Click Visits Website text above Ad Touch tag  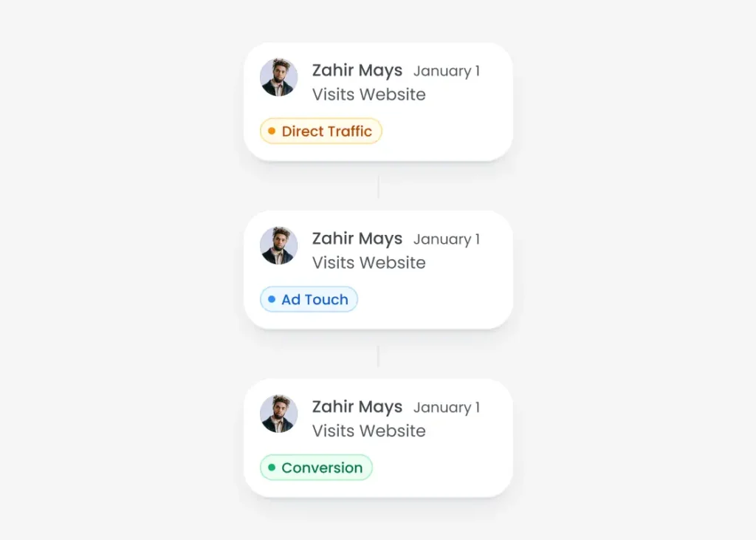point(369,263)
